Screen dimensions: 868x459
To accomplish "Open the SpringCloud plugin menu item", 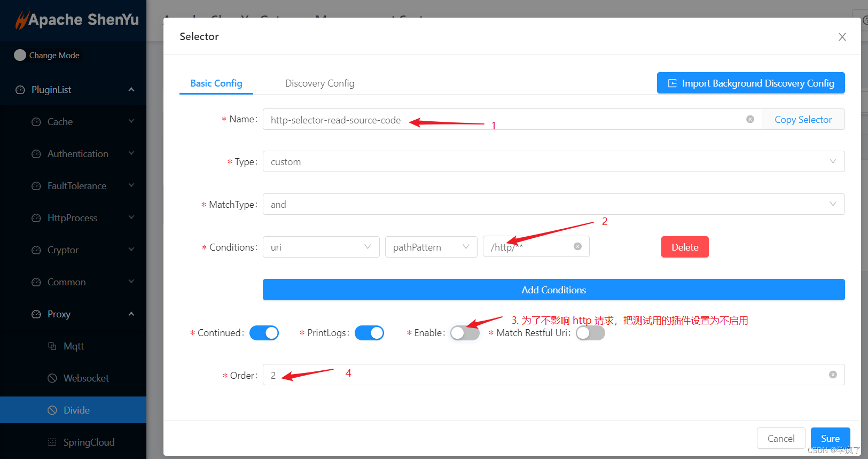I will point(73,442).
